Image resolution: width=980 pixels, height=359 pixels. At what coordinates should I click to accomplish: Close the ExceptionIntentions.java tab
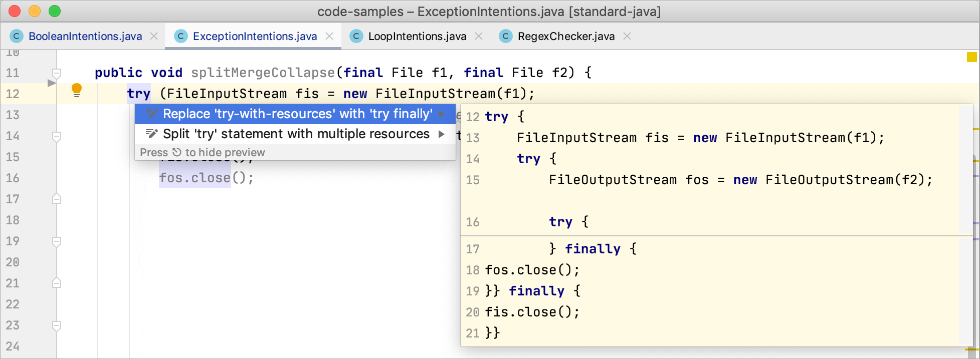pos(329,37)
